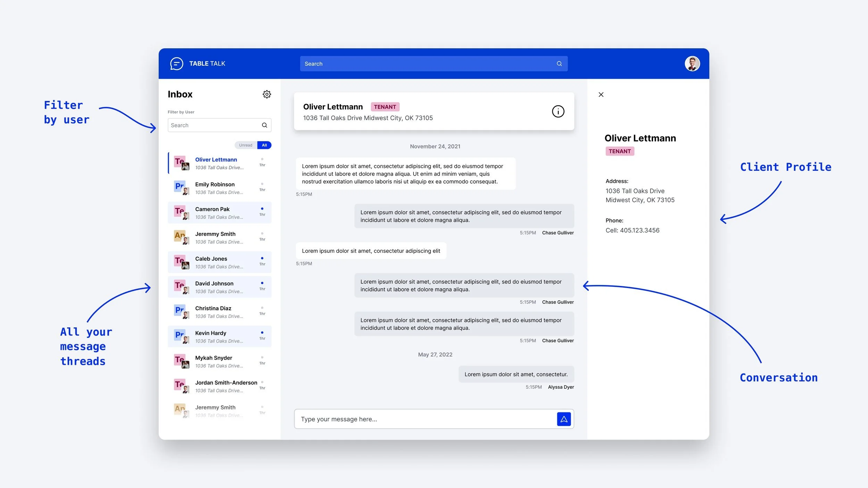Viewport: 868px width, 488px height.
Task: Open conversation info circle icon
Action: click(558, 111)
